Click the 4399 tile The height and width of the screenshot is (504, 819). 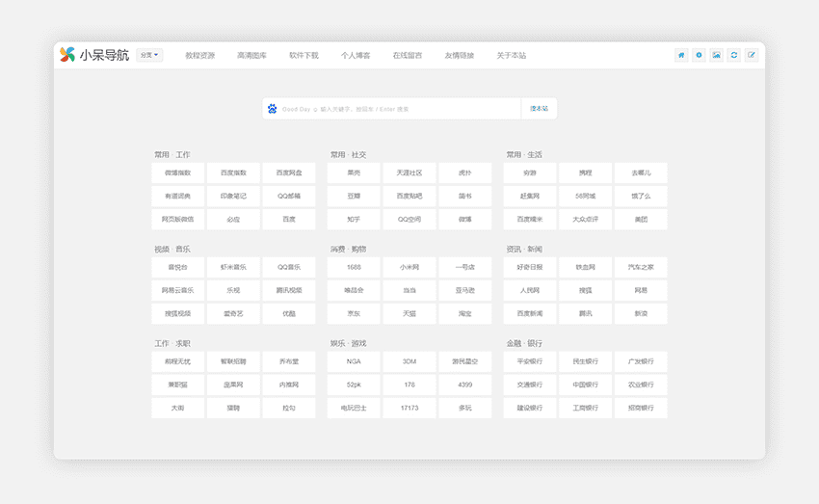pos(464,385)
